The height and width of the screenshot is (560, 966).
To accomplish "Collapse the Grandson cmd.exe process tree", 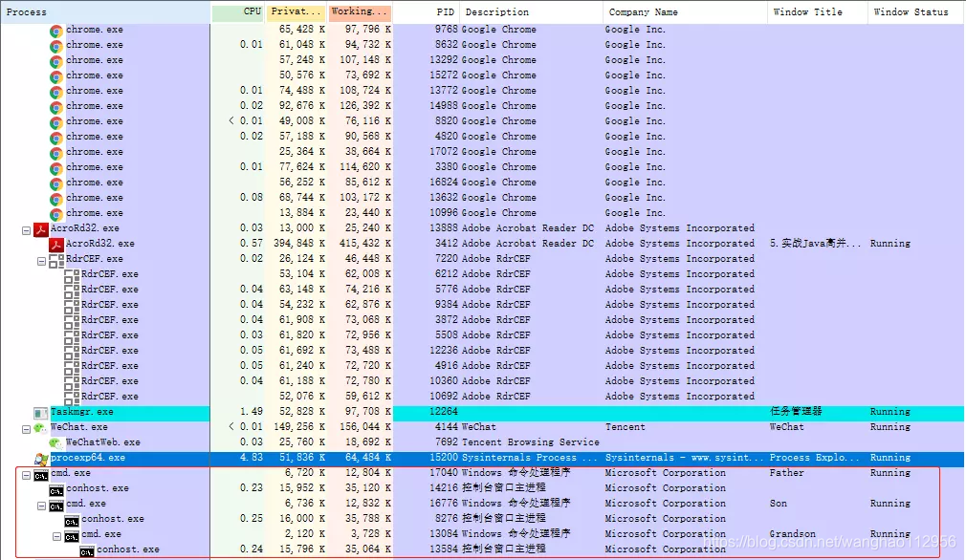I will [x=56, y=537].
